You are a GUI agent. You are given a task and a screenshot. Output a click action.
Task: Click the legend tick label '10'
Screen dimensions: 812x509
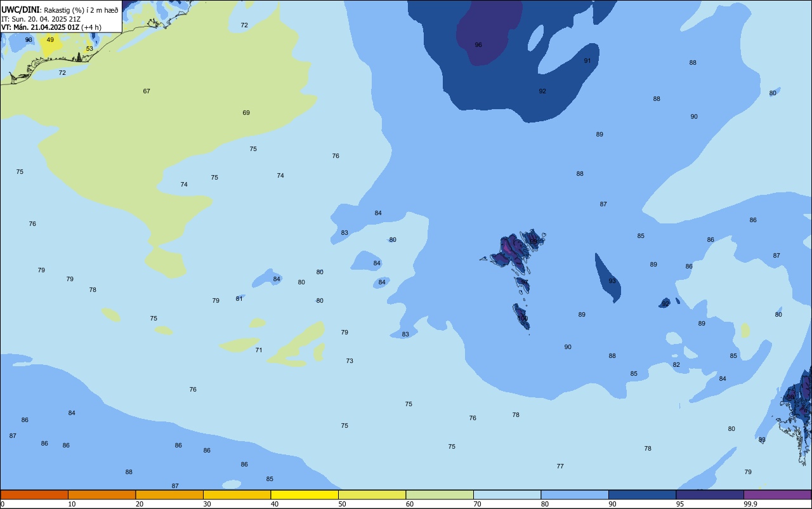tap(72, 504)
